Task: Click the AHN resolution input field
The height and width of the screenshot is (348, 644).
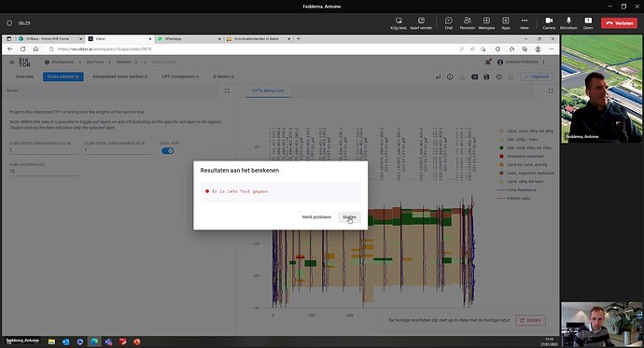Action: point(44,171)
